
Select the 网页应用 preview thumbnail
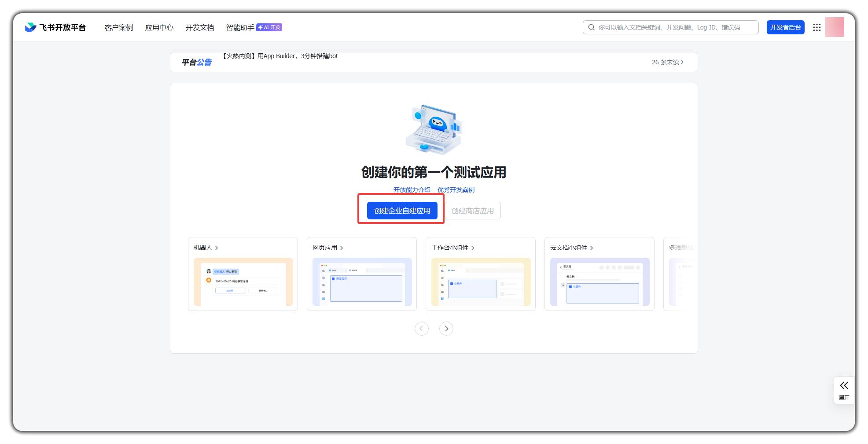[362, 282]
